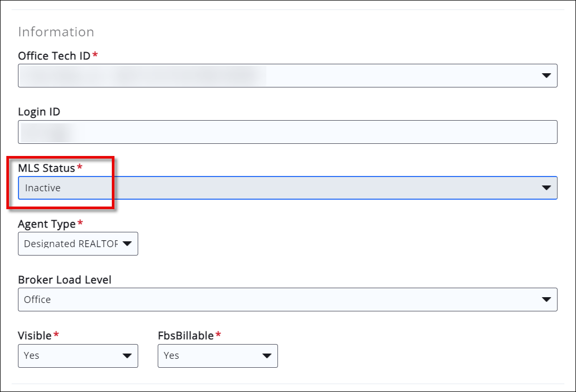Open the FbsBillable dropdown currently set to Yes
Screen dimensions: 576x392
[x=218, y=356]
